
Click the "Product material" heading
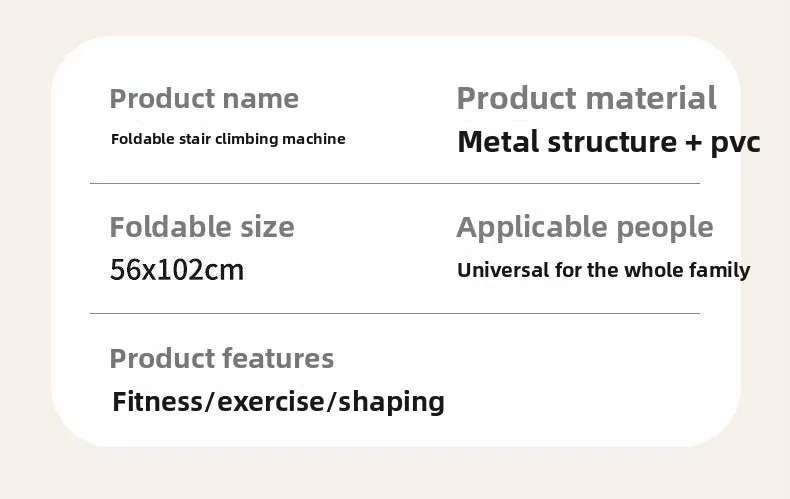[586, 99]
